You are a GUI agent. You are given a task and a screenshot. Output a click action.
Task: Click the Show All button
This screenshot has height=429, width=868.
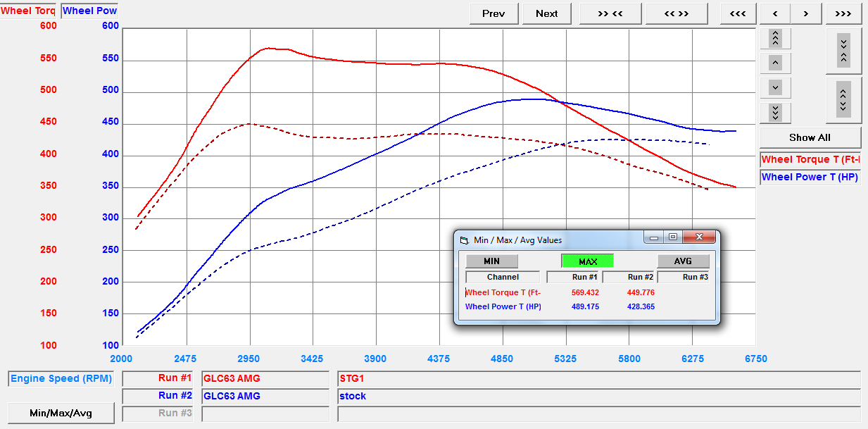click(x=810, y=137)
